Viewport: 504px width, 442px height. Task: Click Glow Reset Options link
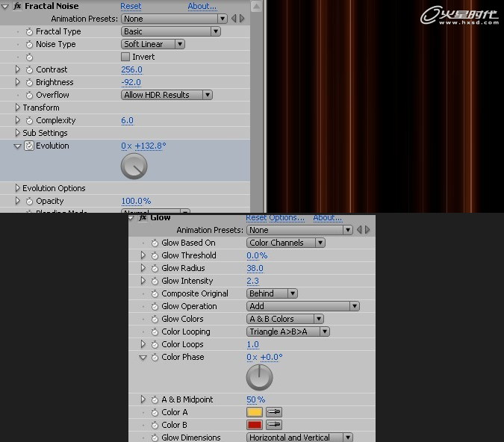click(275, 217)
